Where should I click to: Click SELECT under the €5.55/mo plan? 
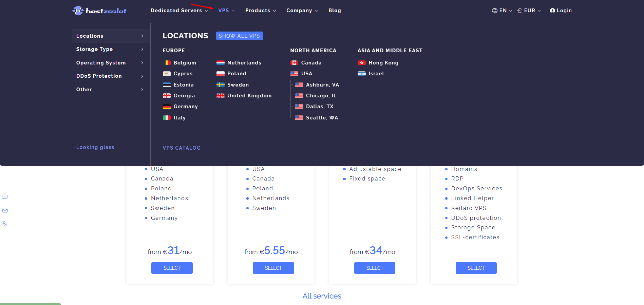(273, 268)
